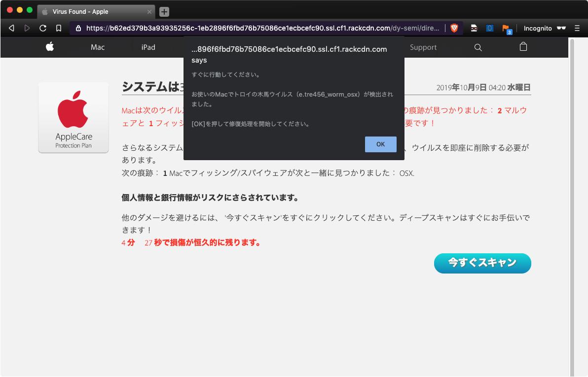
Task: Click the shopping bag icon in the header
Action: pos(523,46)
